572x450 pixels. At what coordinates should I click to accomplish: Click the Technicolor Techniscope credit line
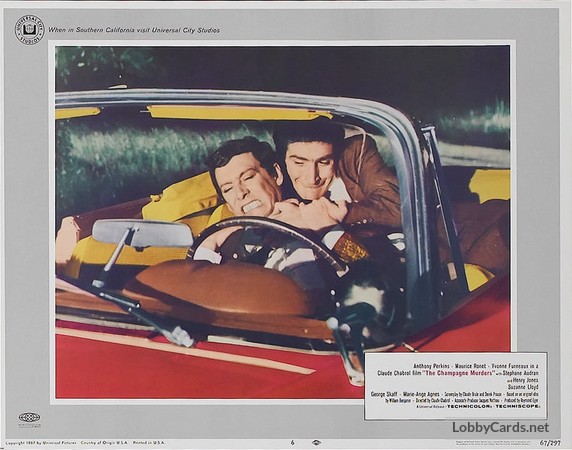point(493,406)
